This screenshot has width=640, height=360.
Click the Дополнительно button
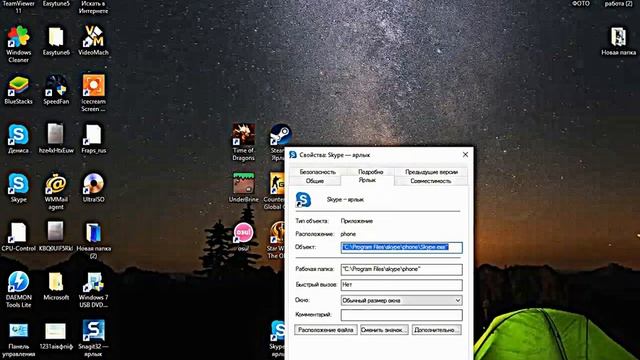click(436, 330)
